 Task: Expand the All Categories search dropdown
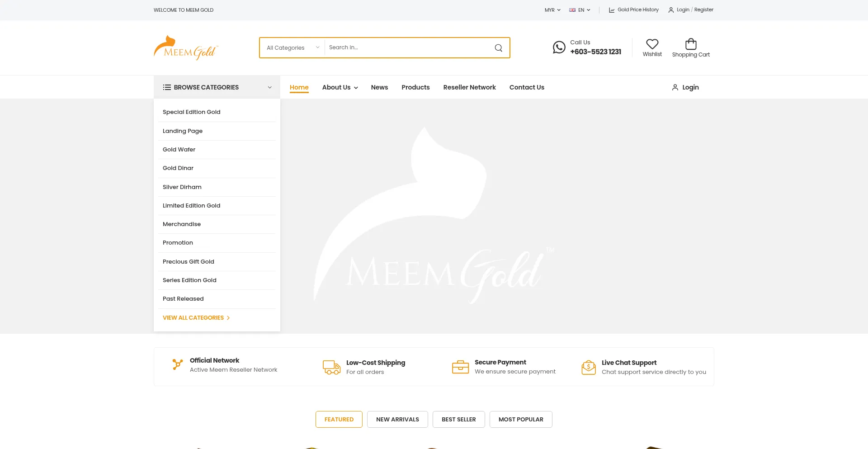click(292, 48)
